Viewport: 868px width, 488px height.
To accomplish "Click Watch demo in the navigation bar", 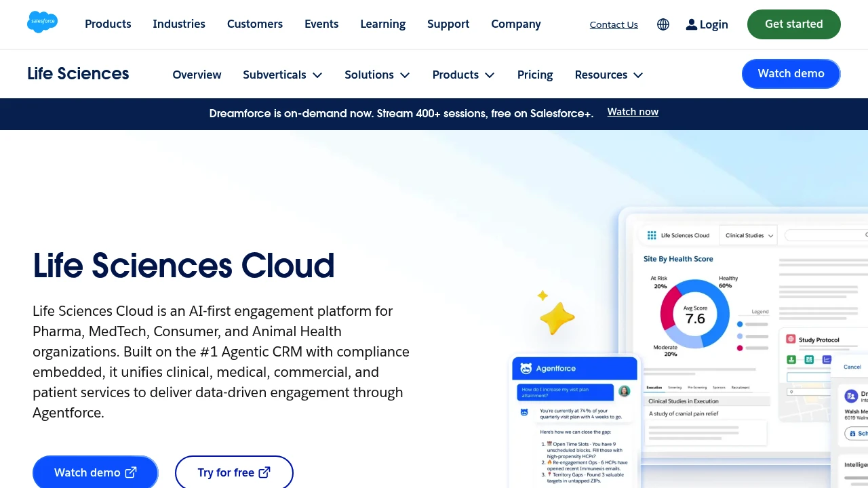I will pyautogui.click(x=791, y=74).
